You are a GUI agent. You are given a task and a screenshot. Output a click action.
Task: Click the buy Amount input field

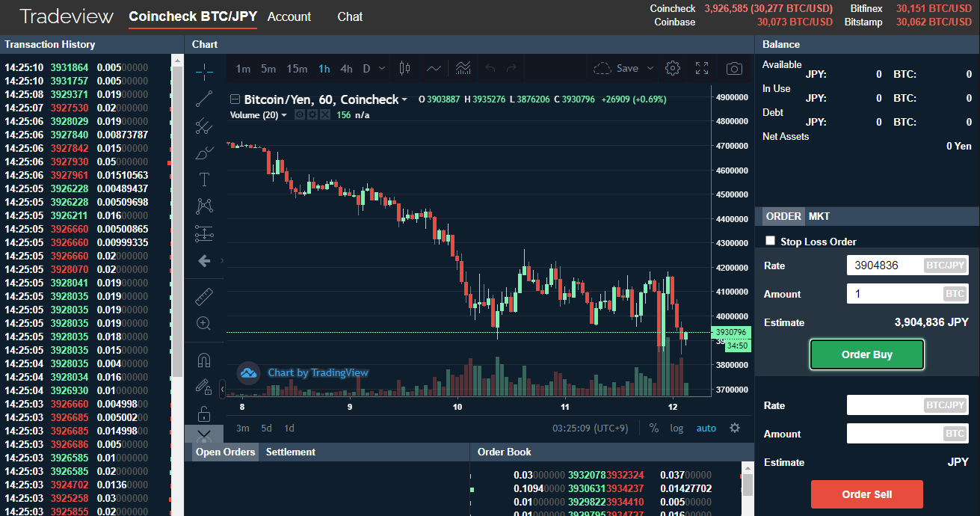tap(907, 294)
